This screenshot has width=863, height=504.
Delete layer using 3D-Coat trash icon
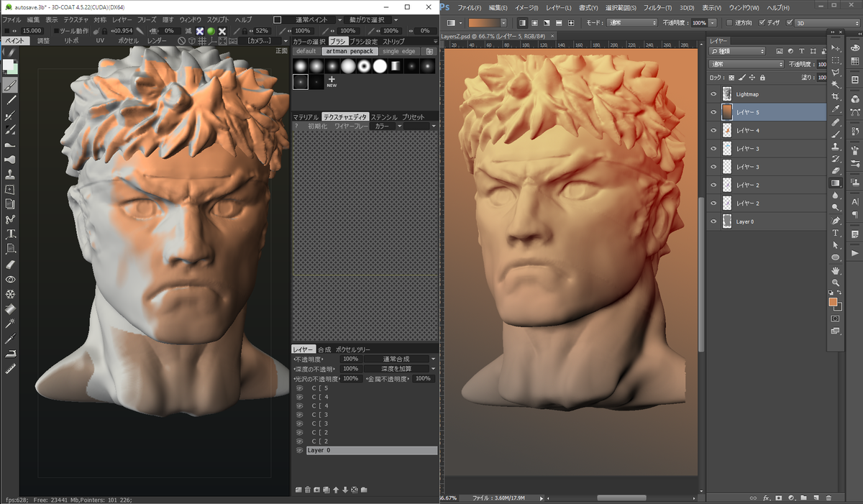tap(308, 490)
